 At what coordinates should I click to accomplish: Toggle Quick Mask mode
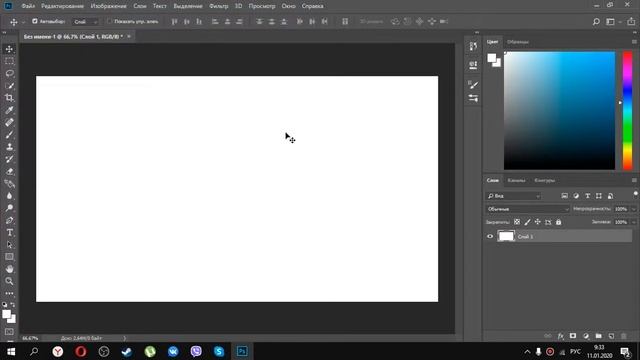click(x=9, y=332)
